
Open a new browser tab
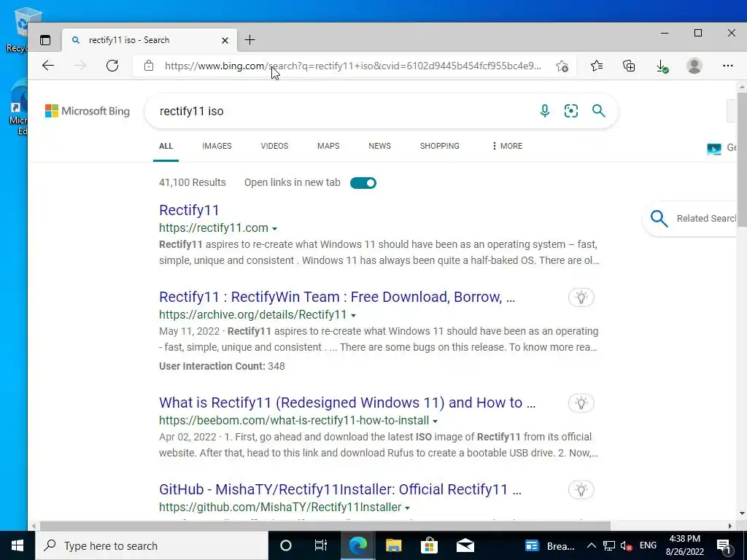(x=249, y=40)
